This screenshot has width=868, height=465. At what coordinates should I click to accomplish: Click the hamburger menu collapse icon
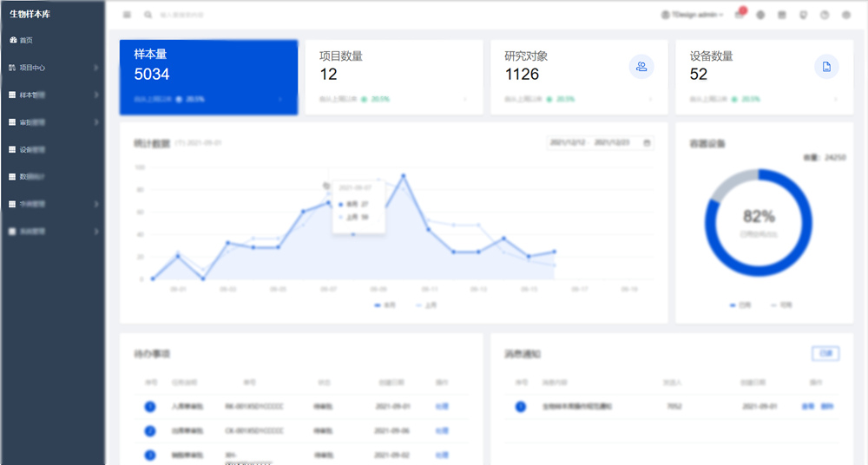[128, 15]
